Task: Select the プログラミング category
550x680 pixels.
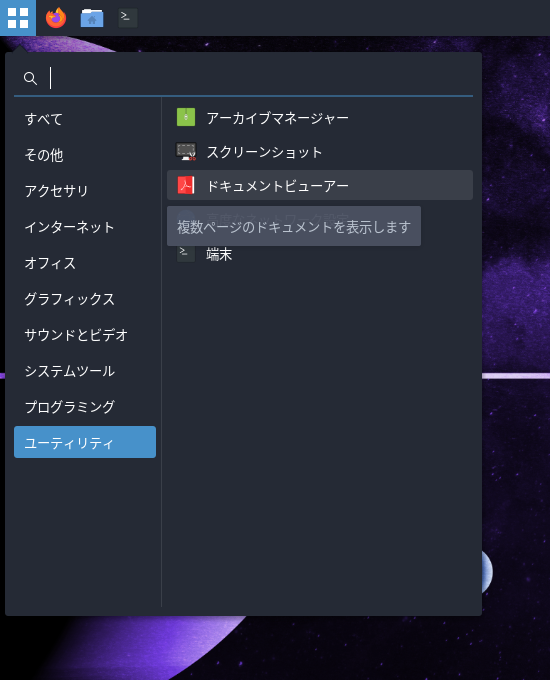Action: 85,407
